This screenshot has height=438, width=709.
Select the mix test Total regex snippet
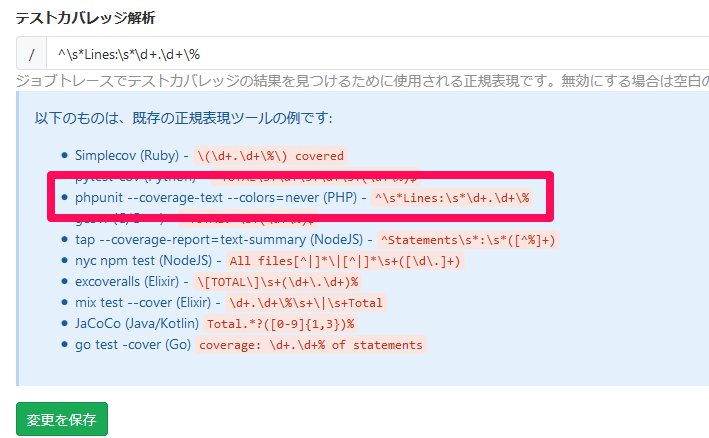coord(305,303)
